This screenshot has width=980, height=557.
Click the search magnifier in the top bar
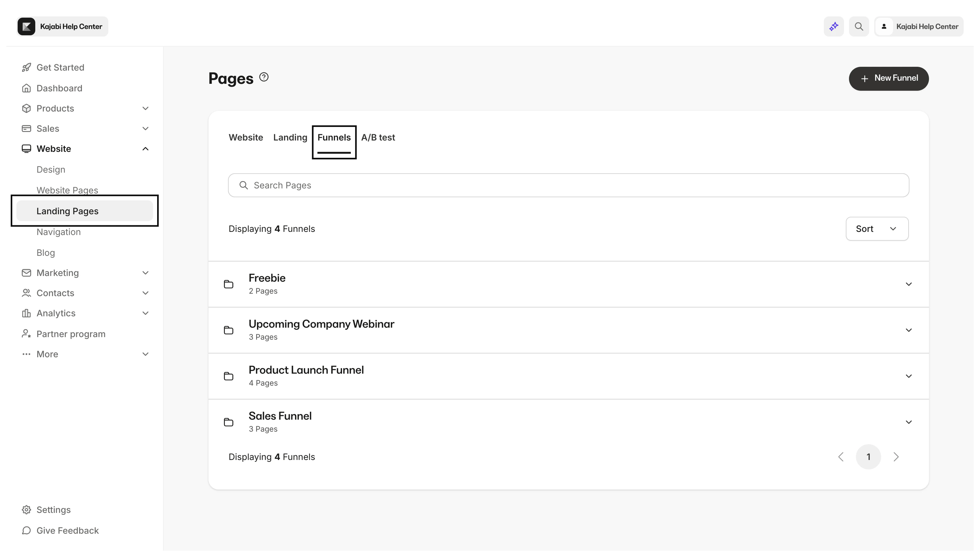[x=859, y=26]
